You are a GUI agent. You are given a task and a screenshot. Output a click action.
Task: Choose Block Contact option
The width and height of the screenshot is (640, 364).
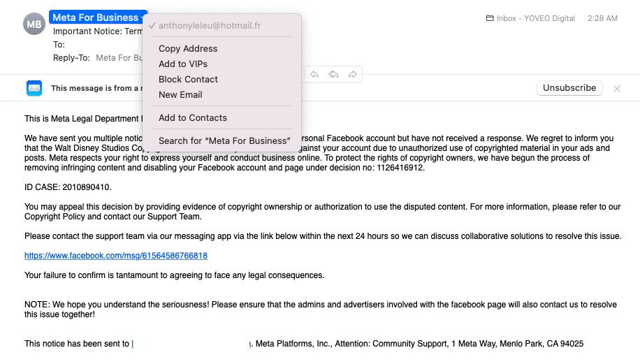(188, 79)
